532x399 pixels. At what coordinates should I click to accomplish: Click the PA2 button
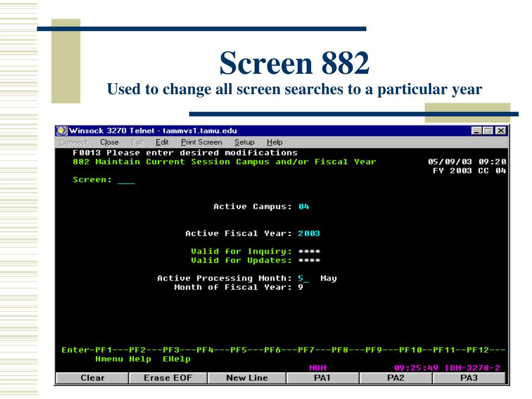click(395, 378)
